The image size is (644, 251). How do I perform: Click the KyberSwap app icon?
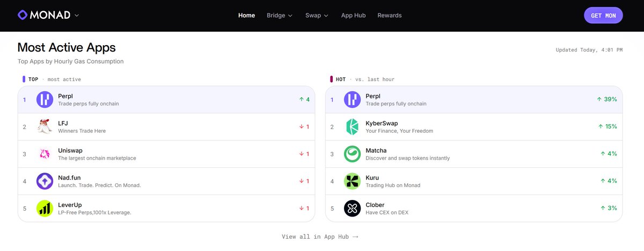click(x=353, y=127)
